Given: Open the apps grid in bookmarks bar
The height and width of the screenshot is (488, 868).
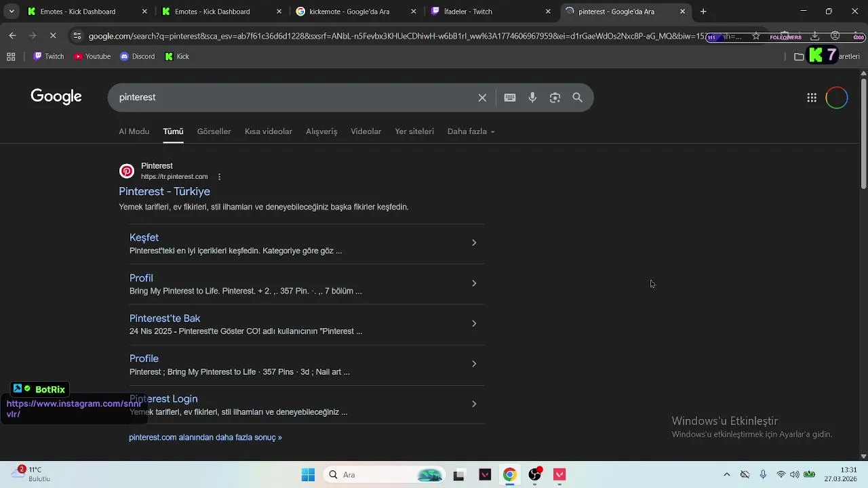Looking at the screenshot, I should click(x=11, y=57).
